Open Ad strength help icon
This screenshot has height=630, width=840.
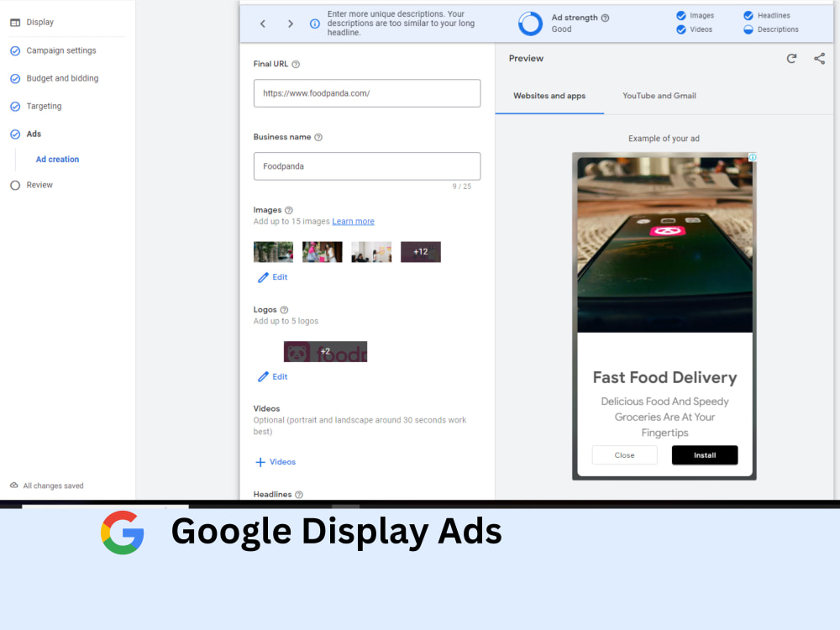pos(605,18)
